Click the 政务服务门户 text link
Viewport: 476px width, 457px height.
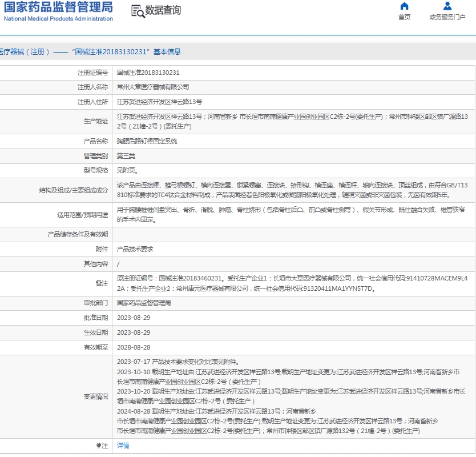(447, 17)
